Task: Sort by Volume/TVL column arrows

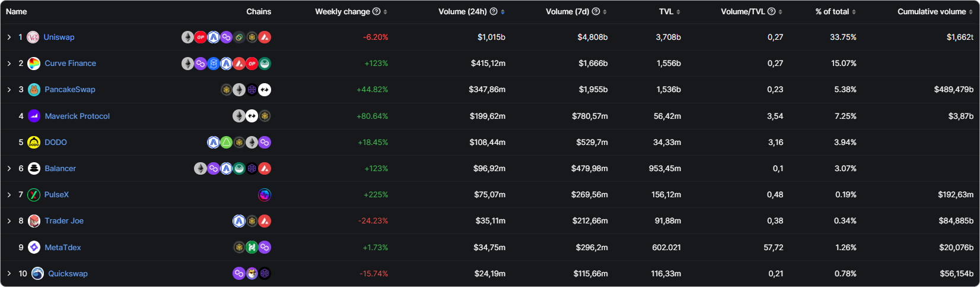Action: (x=781, y=12)
